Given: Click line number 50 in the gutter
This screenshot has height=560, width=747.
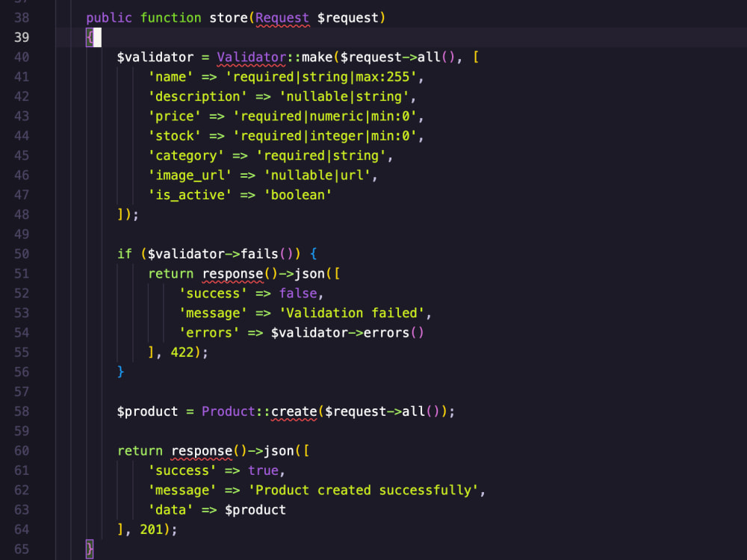Looking at the screenshot, I should click(22, 254).
